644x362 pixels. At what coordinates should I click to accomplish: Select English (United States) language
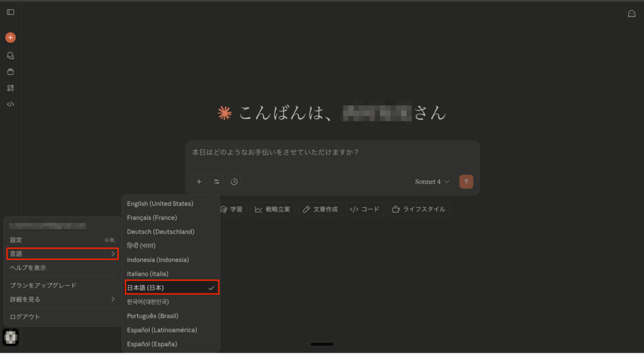171,203
